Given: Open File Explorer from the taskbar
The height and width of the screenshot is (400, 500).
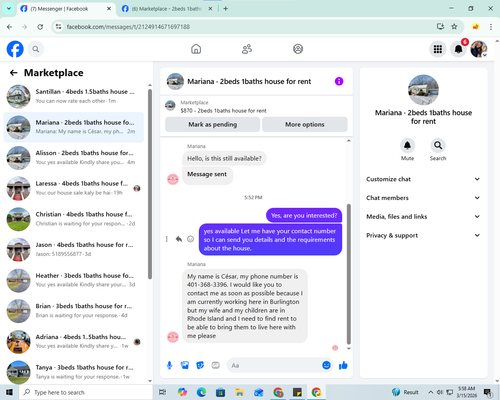Looking at the screenshot, I should click(x=239, y=392).
